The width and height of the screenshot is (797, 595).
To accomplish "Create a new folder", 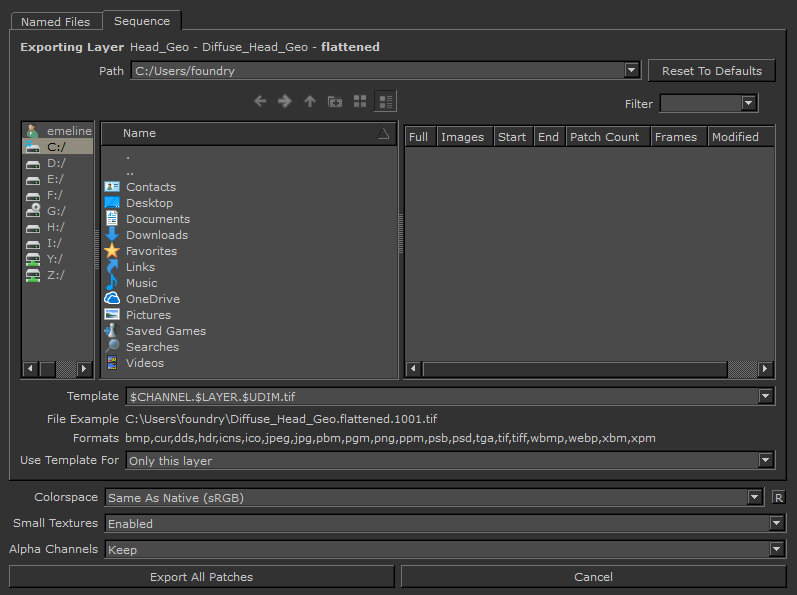I will [x=335, y=101].
